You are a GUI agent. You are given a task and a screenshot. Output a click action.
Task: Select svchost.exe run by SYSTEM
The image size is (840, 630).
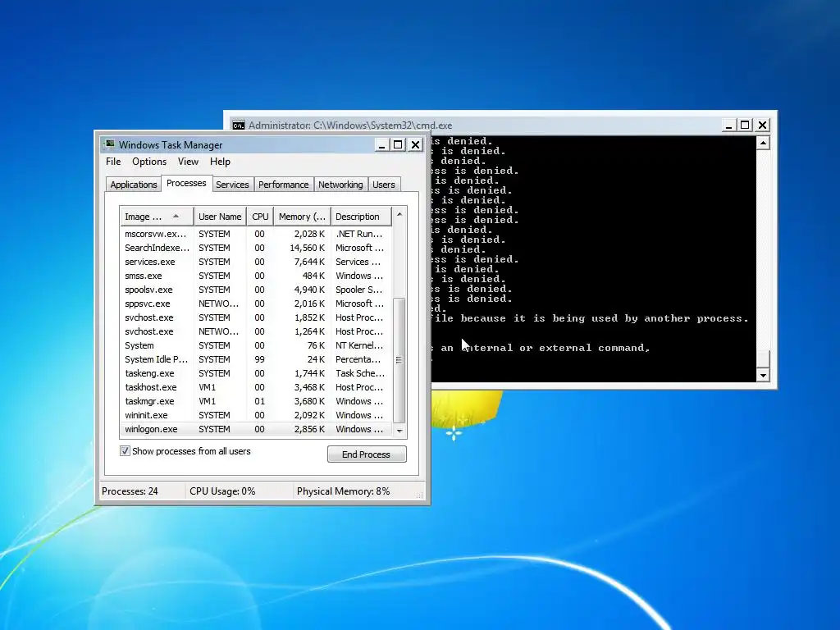(256, 317)
